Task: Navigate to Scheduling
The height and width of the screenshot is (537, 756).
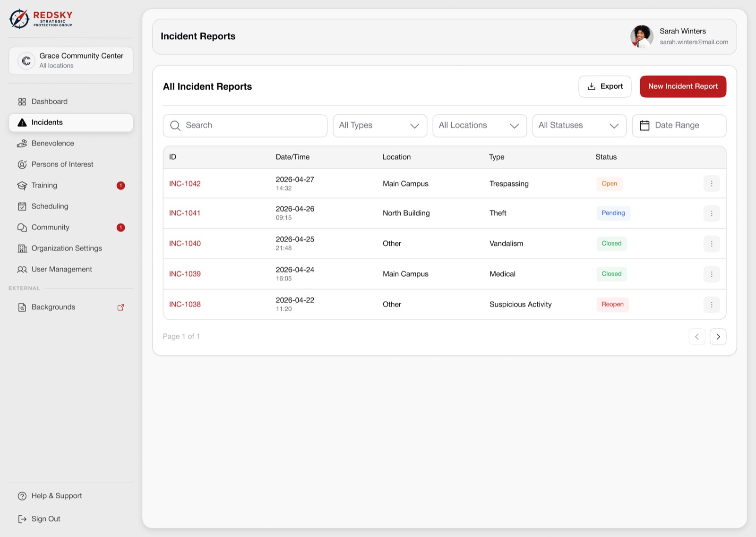Action: (71, 206)
